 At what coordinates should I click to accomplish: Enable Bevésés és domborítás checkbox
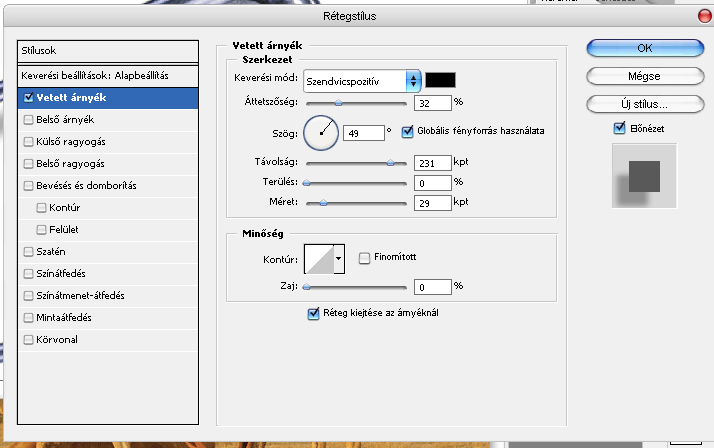[x=28, y=185]
